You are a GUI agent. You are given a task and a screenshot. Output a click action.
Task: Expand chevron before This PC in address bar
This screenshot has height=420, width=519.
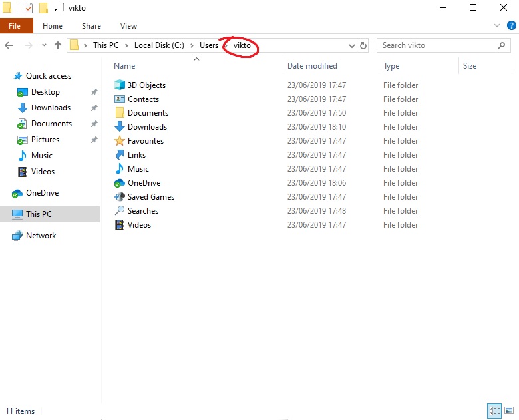tap(85, 45)
